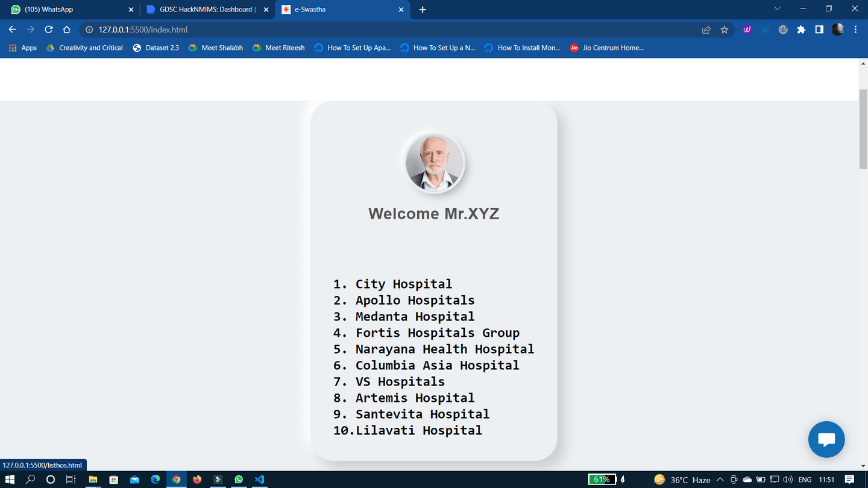Open Medanta Hospital entry
Screen dimensions: 868x488
coord(415,316)
